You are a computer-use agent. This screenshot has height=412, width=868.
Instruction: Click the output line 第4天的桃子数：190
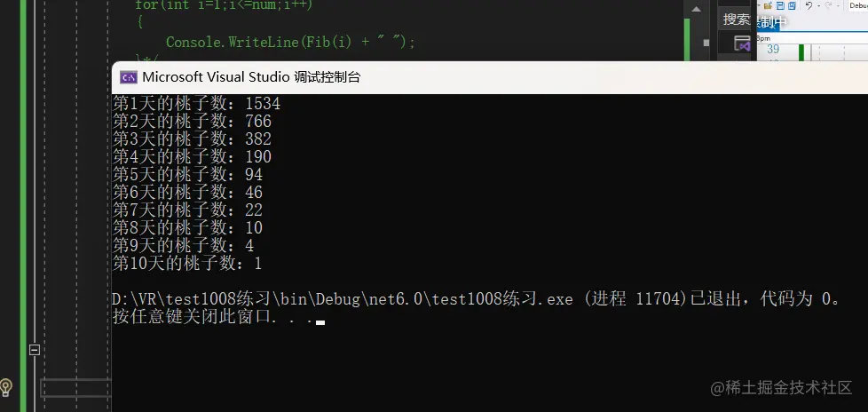[192, 156]
